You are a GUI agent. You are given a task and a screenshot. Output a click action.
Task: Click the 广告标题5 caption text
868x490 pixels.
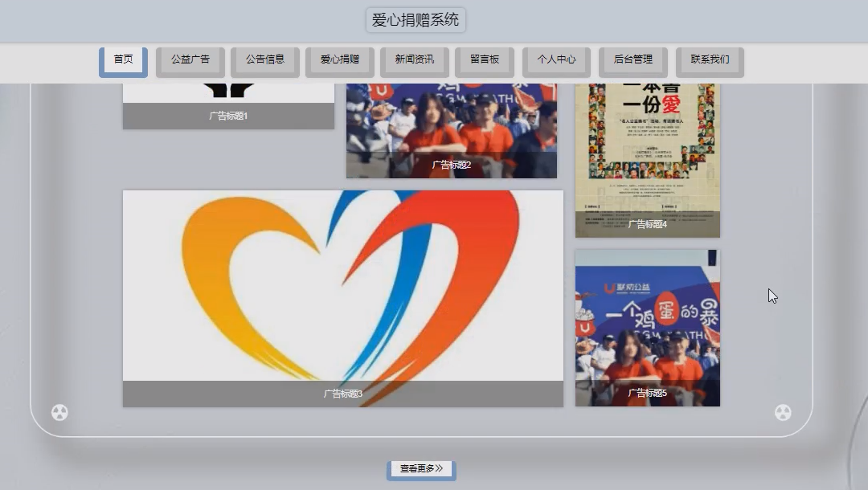(648, 394)
